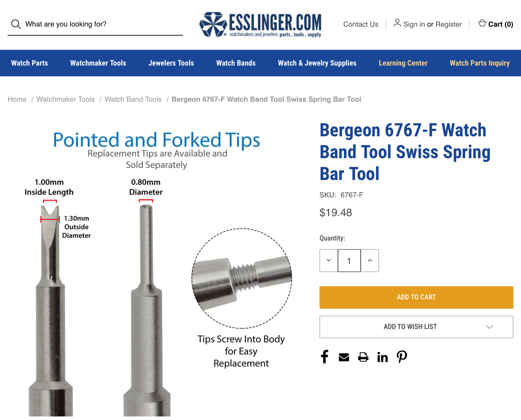Decrease quantity with down arrow
The image size is (521, 420).
click(329, 260)
